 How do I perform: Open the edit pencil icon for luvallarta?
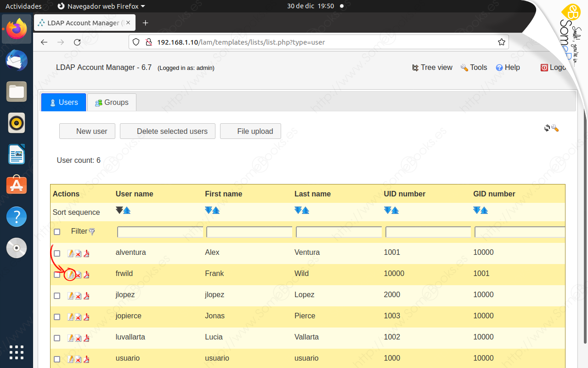70,338
